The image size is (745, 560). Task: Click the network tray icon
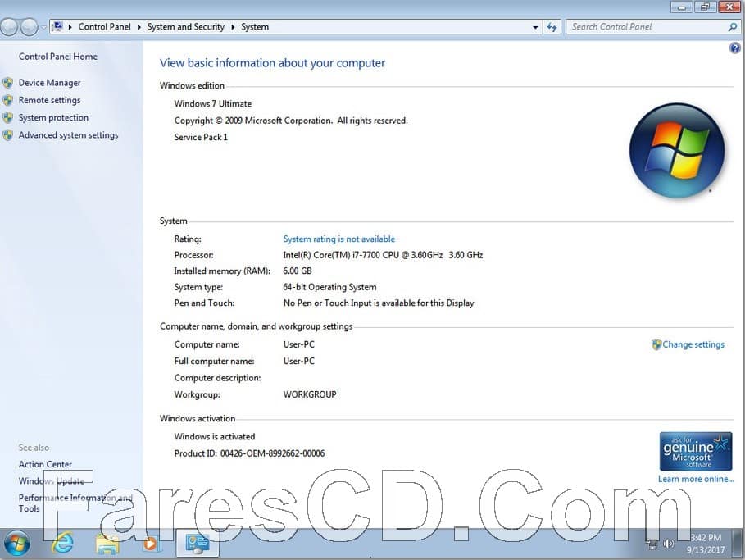point(652,544)
